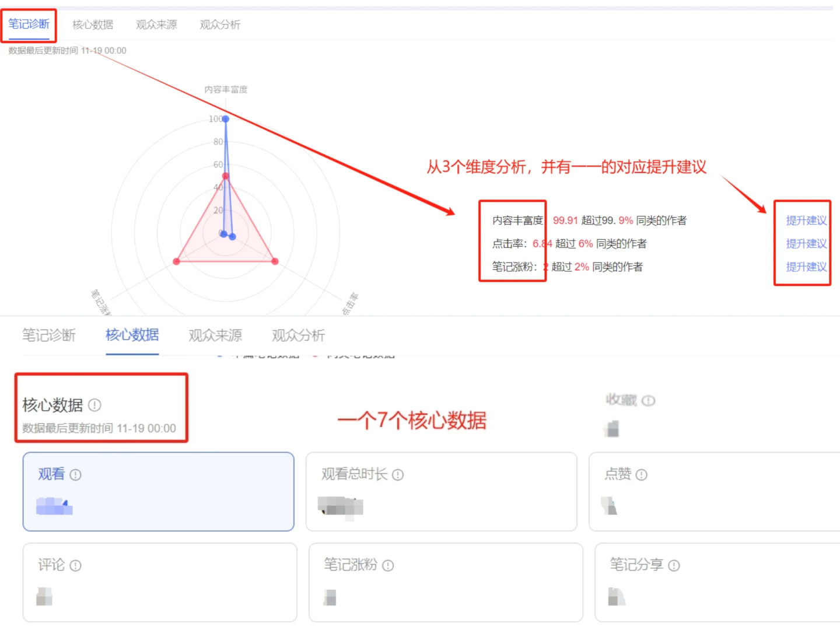The image size is (840, 630).
Task: Select the 观看 data card
Action: click(x=159, y=492)
